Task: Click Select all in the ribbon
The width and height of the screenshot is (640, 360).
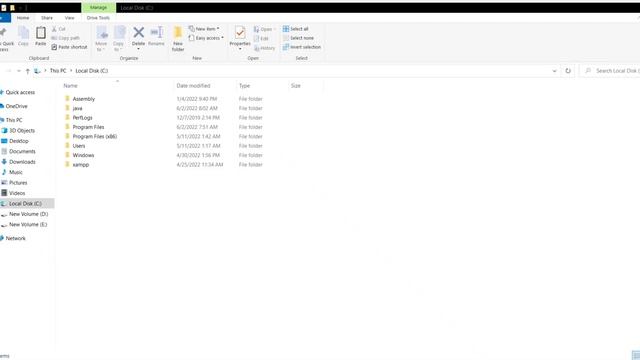Action: click(x=296, y=29)
